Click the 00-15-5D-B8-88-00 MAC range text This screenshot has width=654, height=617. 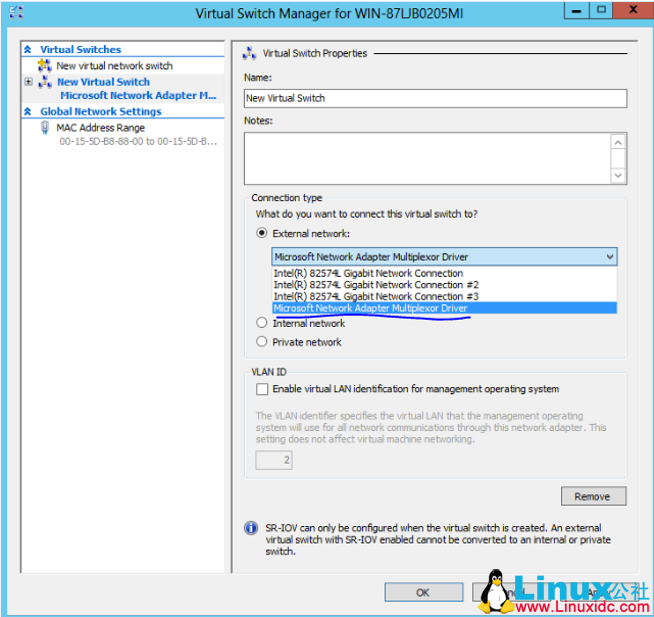click(138, 141)
